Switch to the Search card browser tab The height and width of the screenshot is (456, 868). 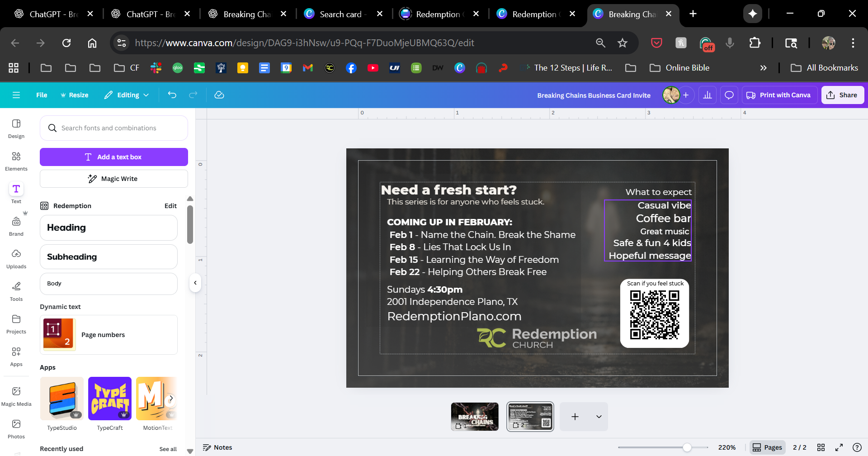pyautogui.click(x=340, y=14)
